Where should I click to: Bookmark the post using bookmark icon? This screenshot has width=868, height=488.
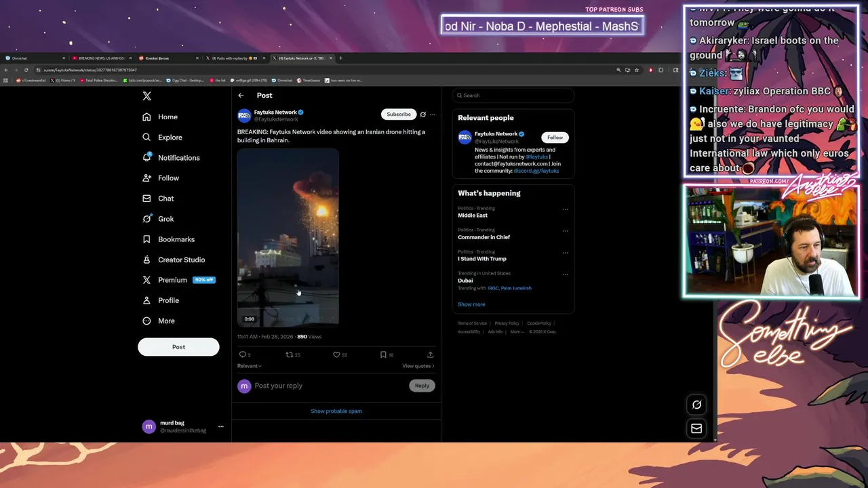(383, 354)
